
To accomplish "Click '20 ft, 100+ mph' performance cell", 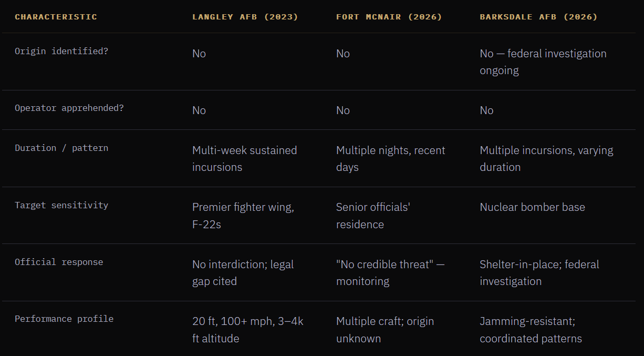I will click(x=247, y=330).
